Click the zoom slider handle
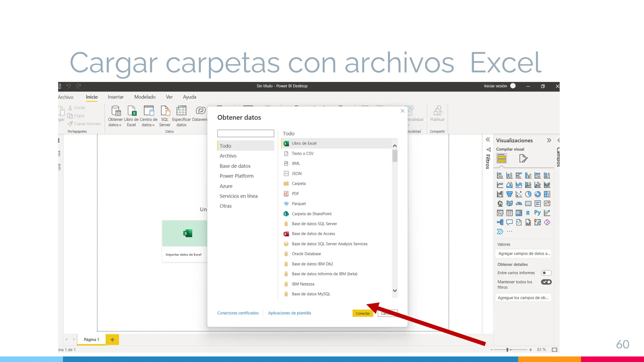The height and width of the screenshot is (362, 644). coord(507,350)
